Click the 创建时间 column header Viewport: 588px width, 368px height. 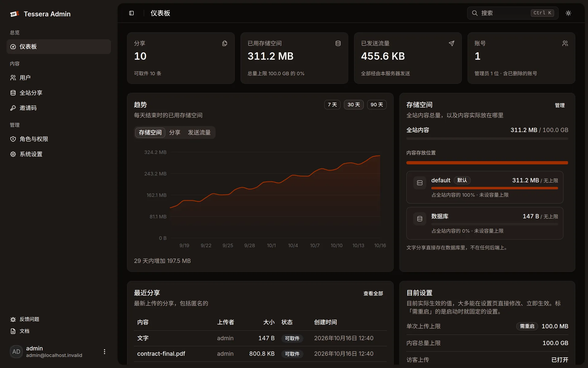tap(325, 322)
